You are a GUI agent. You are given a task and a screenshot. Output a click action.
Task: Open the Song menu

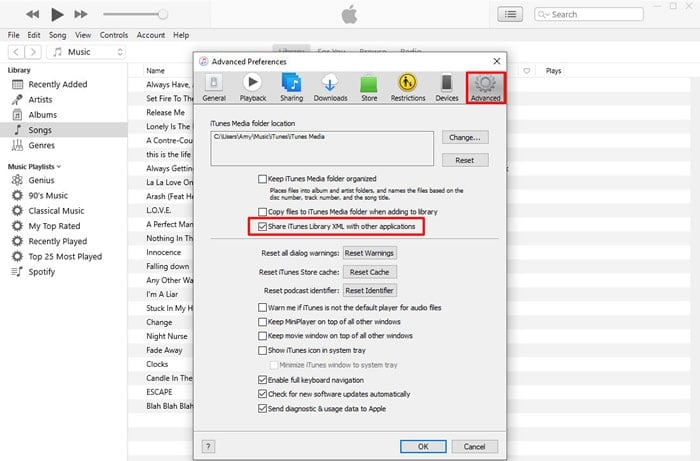point(57,35)
